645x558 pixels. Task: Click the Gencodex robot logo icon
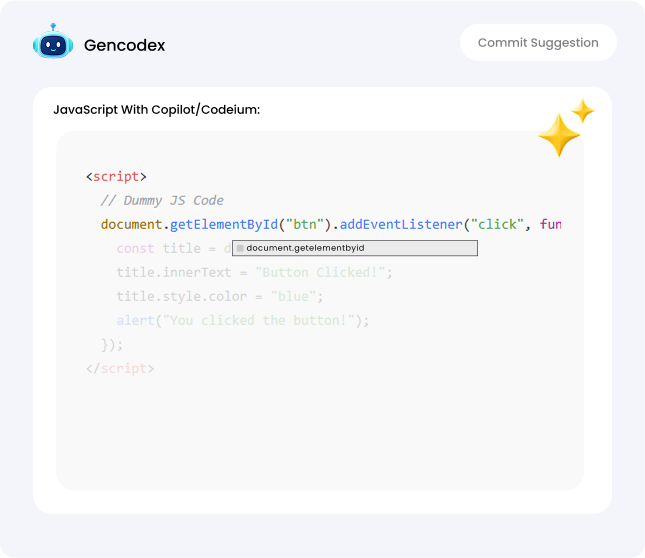[x=52, y=44]
